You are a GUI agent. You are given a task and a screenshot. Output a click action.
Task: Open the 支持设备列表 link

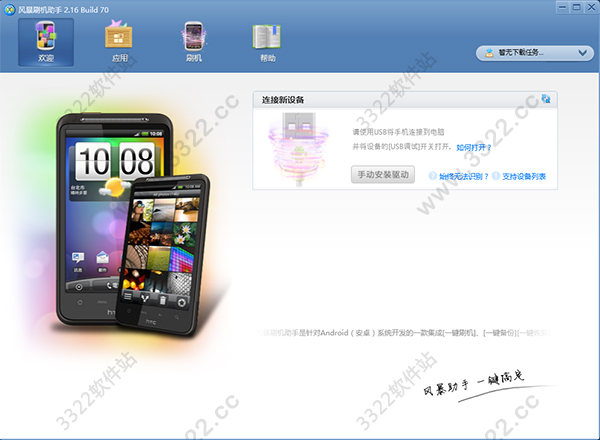coord(524,176)
